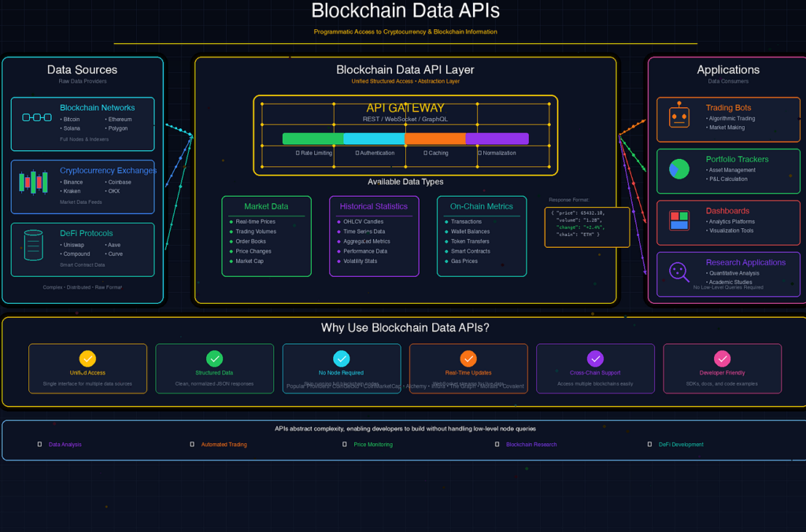Viewport: 806px width, 532px height.
Task: Click the pink Developer Friendly checkmark icon
Action: pos(723,358)
